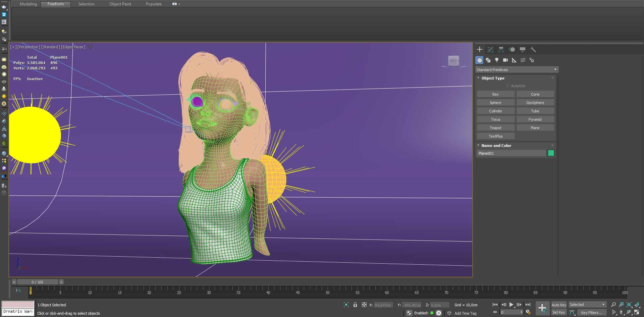Select the Systems gears category icon
The width and height of the screenshot is (644, 317).
532,60
